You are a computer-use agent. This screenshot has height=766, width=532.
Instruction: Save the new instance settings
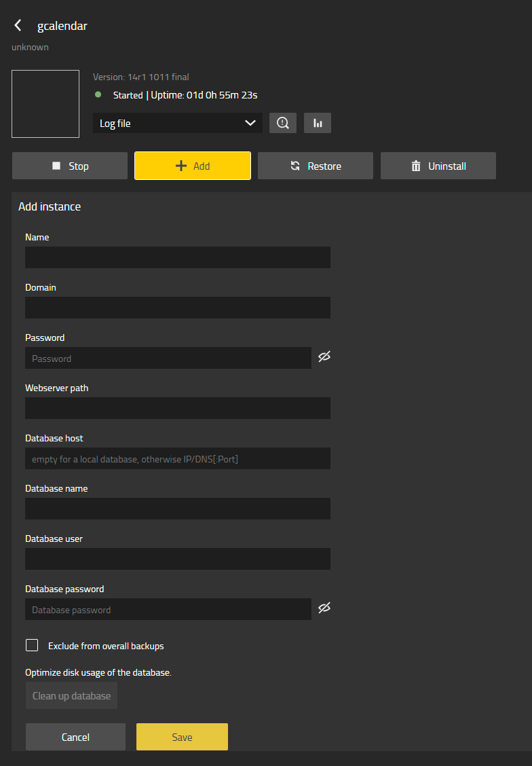[182, 737]
